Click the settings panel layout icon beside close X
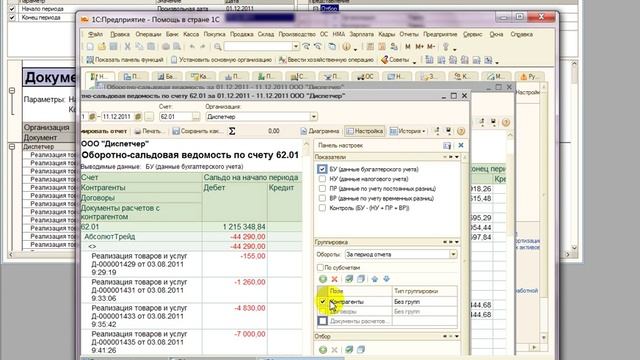The height and width of the screenshot is (360, 640). (x=447, y=145)
